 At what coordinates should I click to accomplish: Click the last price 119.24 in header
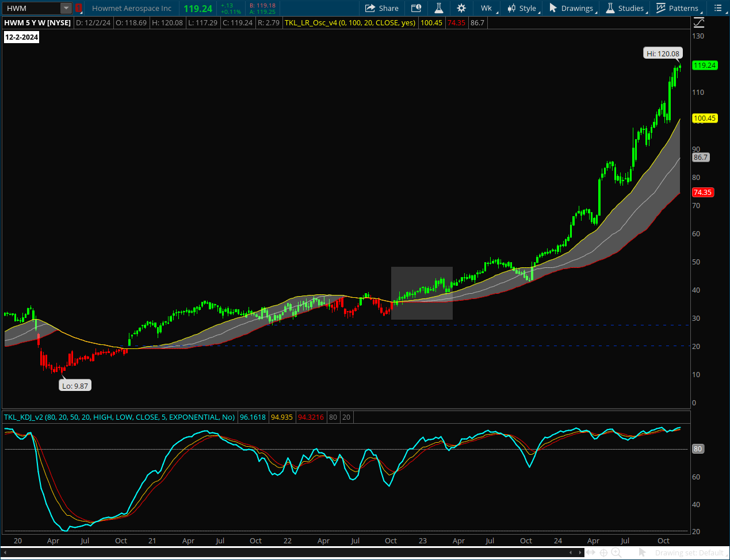point(198,9)
